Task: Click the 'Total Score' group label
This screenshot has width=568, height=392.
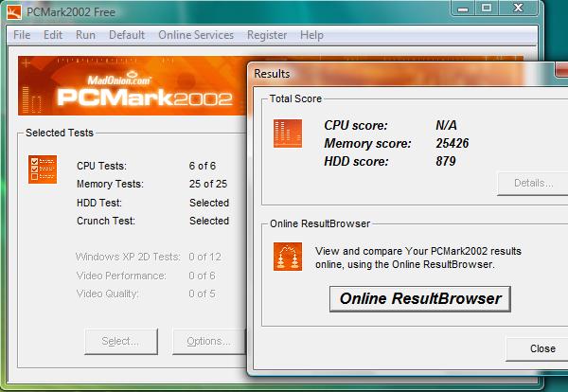Action: click(x=295, y=98)
